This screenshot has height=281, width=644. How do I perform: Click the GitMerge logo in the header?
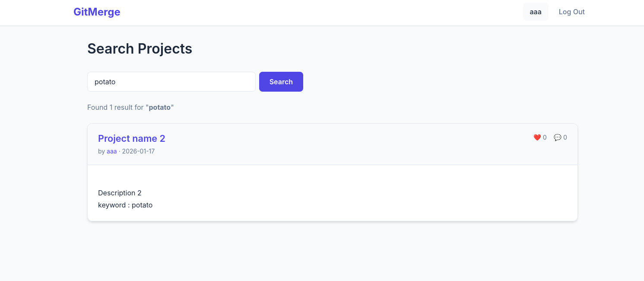[97, 12]
